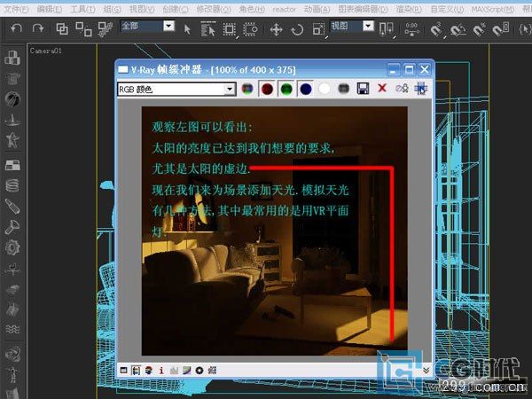Toggle the red channel button
Screen dimensions: 532x399
pos(266,89)
